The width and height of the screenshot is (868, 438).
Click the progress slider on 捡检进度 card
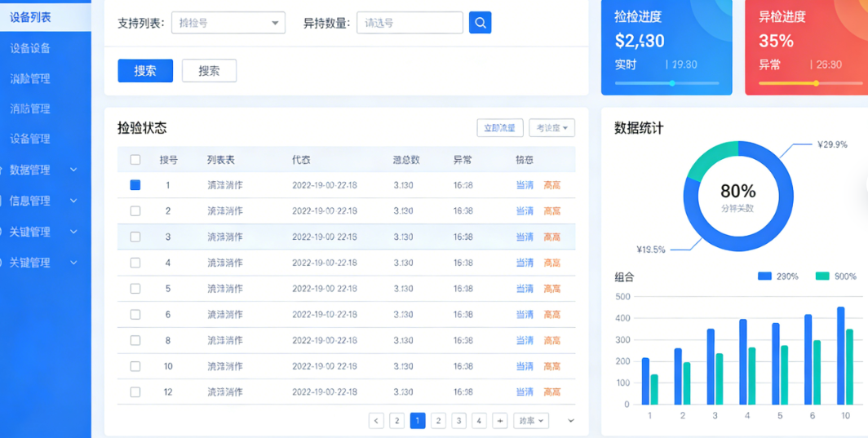(671, 83)
